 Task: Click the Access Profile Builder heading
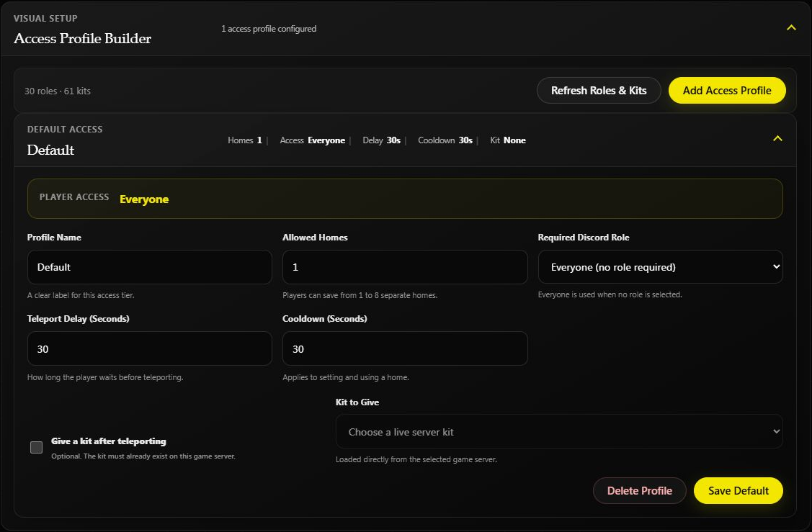click(82, 38)
